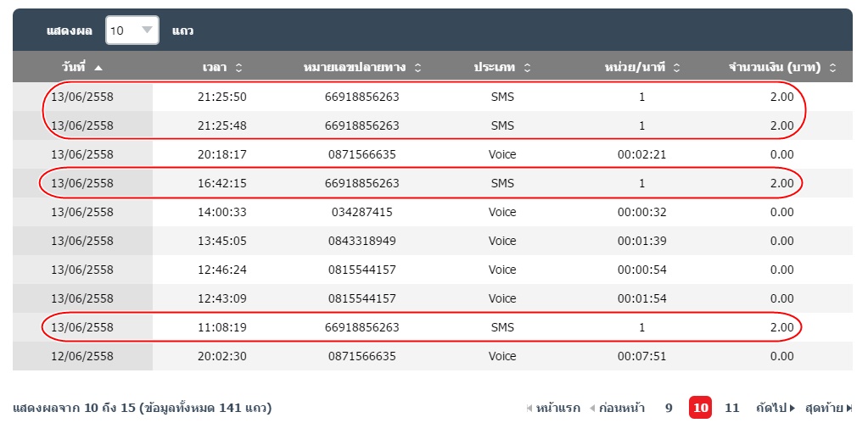Open page 9

point(669,408)
